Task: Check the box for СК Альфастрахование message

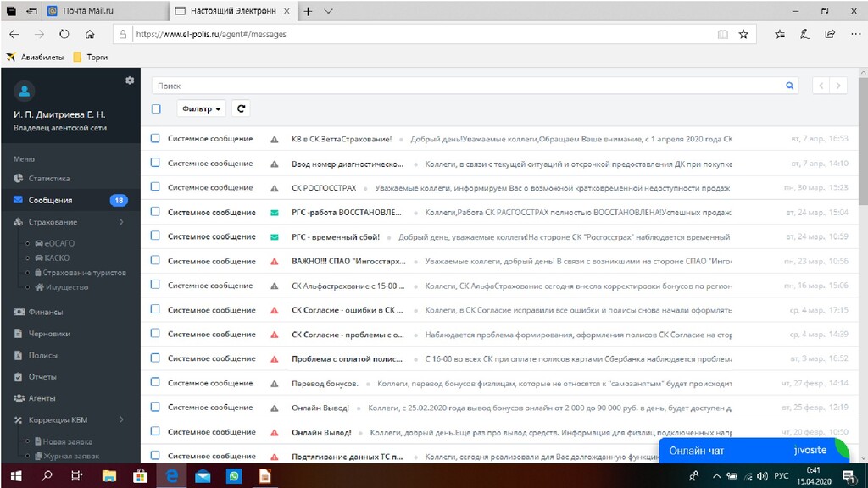Action: pyautogui.click(x=155, y=285)
